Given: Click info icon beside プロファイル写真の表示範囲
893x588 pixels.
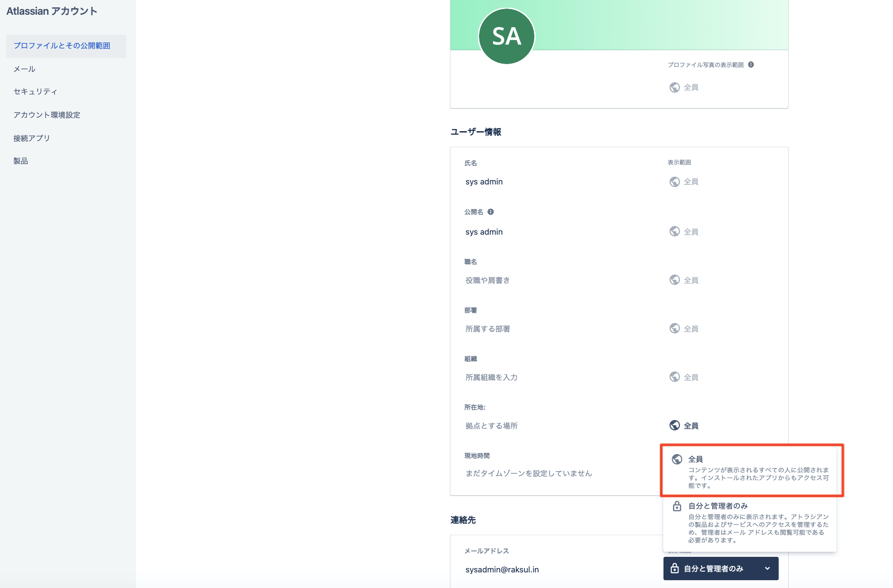Looking at the screenshot, I should tap(751, 65).
